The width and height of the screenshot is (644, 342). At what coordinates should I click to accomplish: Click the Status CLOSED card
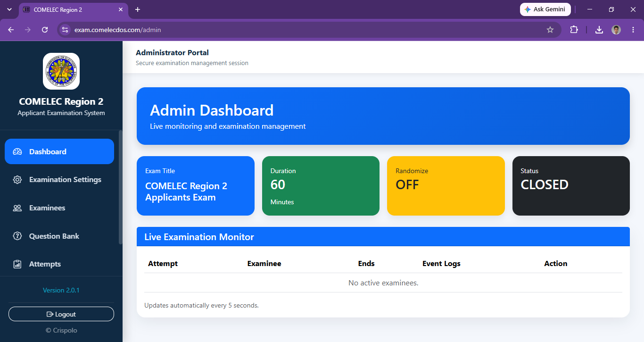571,186
